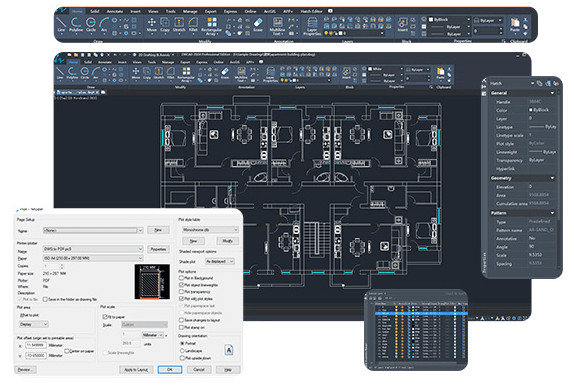Click the Insert block icon in enlarged ribbon
The width and height of the screenshot is (574, 390).
[x=403, y=24]
